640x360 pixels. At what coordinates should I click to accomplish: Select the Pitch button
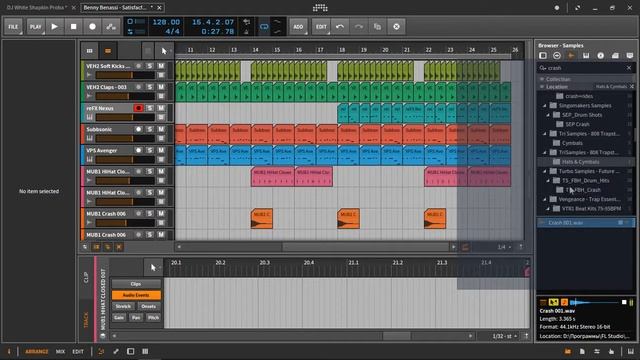153,318
